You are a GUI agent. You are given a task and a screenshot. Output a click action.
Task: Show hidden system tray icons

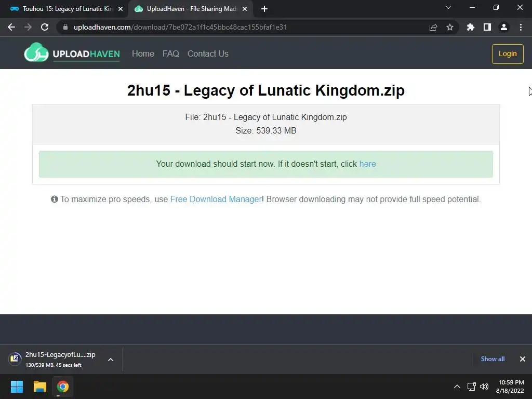(x=457, y=387)
